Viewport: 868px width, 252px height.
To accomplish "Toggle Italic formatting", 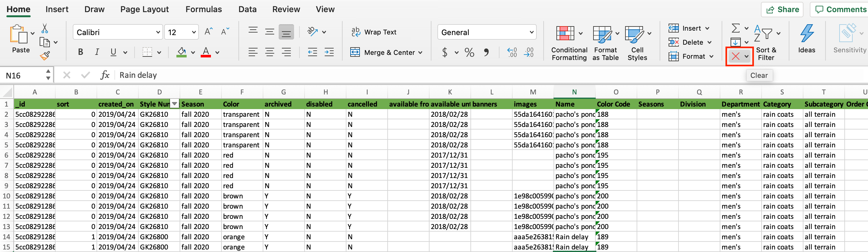I will (97, 52).
